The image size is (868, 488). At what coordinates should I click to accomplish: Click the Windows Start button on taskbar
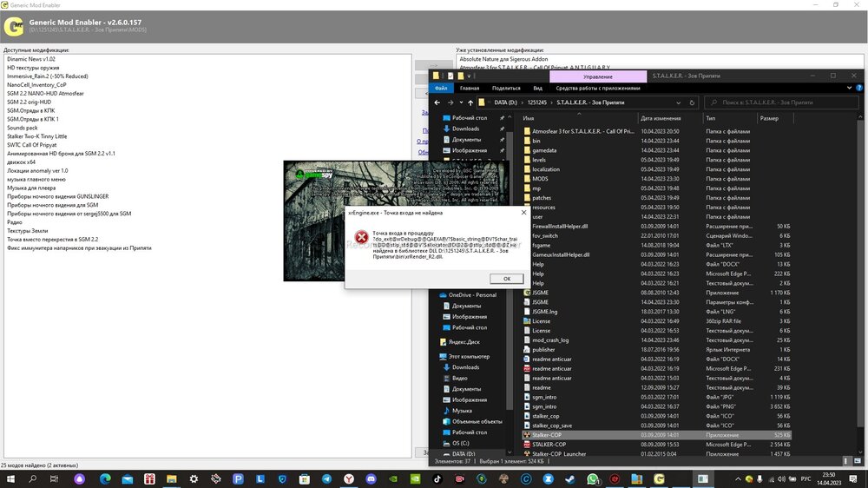(x=10, y=478)
